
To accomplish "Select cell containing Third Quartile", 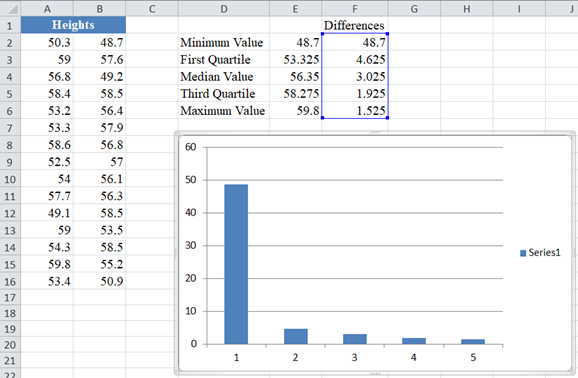I will pyautogui.click(x=224, y=94).
